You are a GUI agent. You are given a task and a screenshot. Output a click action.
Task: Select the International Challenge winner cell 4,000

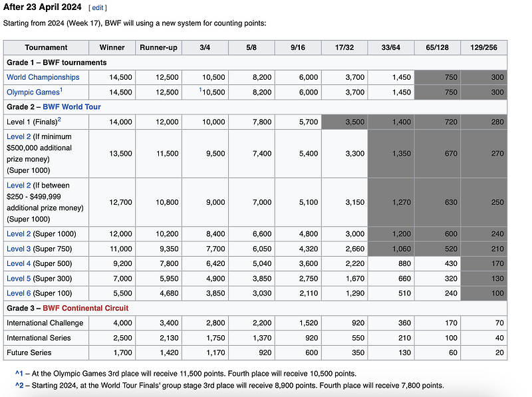pyautogui.click(x=112, y=323)
